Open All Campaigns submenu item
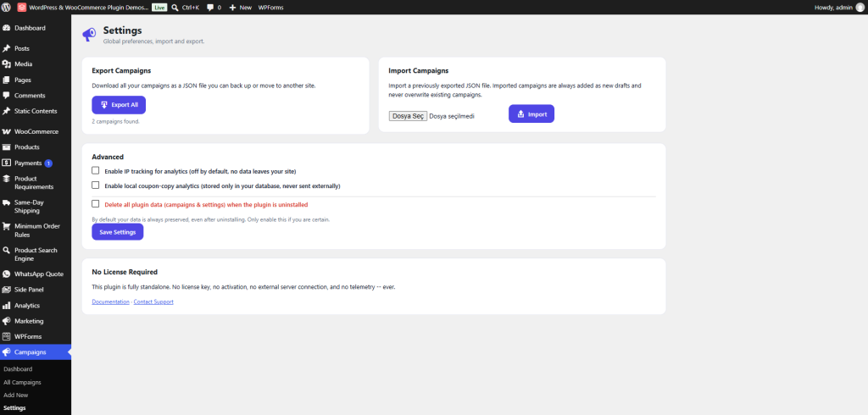This screenshot has width=868, height=415. coord(22,382)
